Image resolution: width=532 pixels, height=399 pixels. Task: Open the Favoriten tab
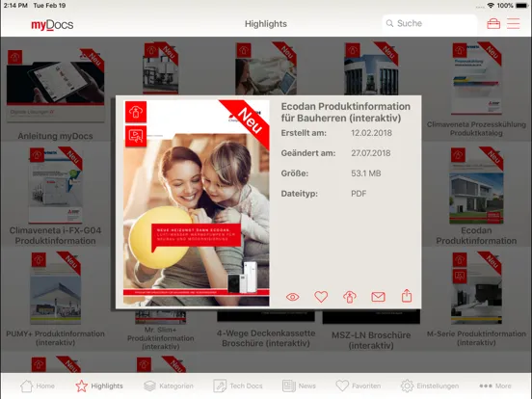[x=358, y=386]
